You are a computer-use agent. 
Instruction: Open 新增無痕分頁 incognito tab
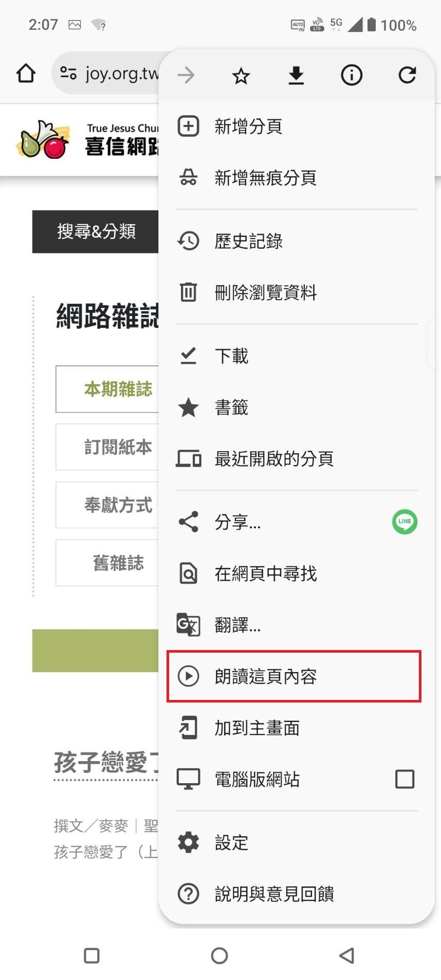pos(265,178)
